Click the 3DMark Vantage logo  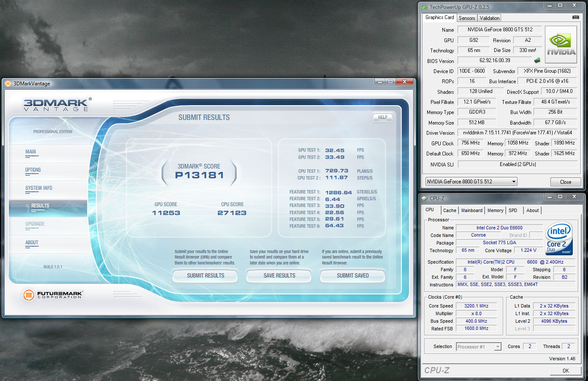[x=57, y=104]
